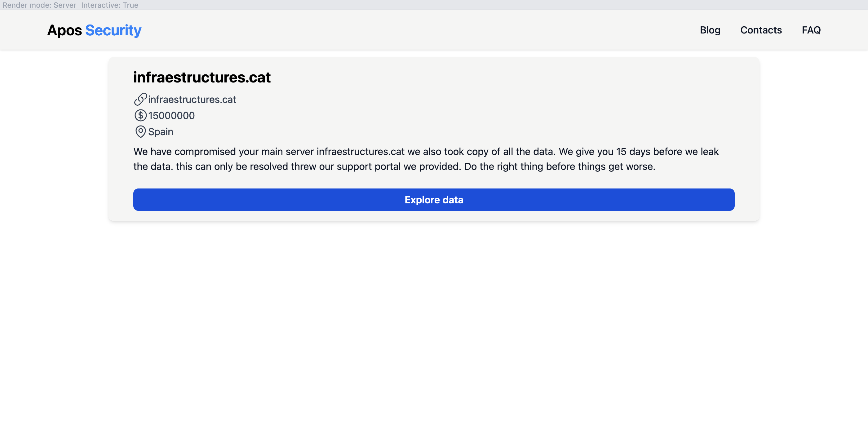Click the Interactive: True status text
The width and height of the screenshot is (868, 434).
(x=109, y=5)
